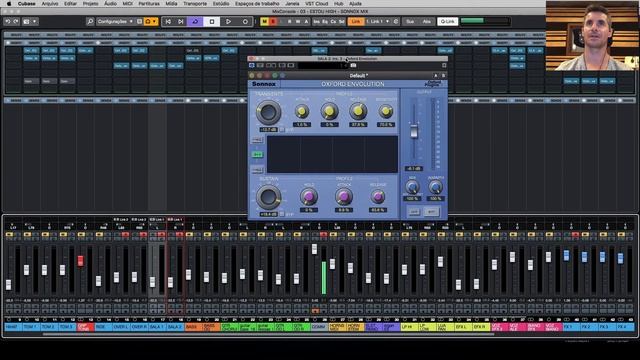Click the purple Attack knob in Sustain section
640x360 pixels.
coord(343,197)
